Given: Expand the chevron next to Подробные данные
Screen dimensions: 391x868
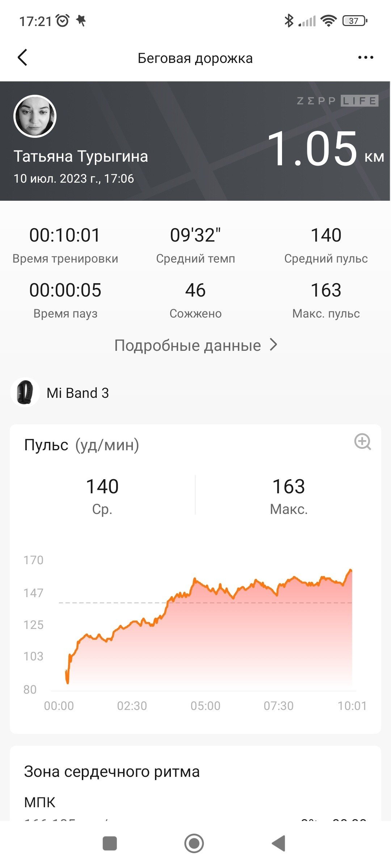Looking at the screenshot, I should [274, 345].
